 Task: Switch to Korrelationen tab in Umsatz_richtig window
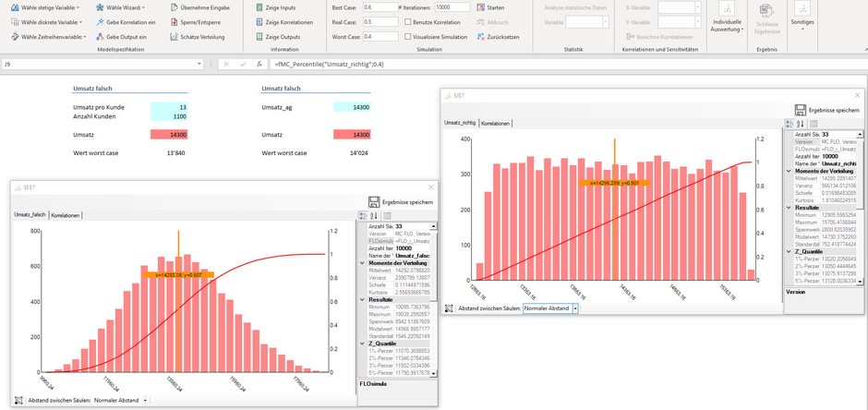coord(496,123)
